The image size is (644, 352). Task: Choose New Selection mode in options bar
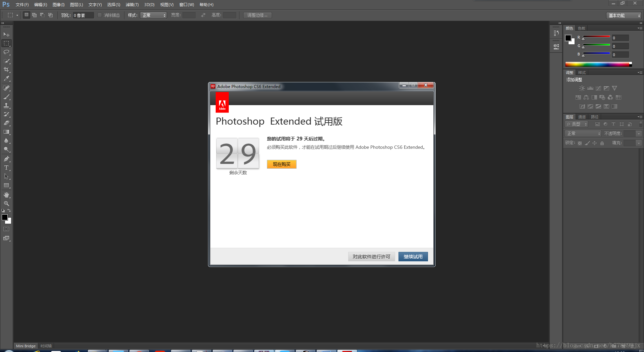[26, 15]
